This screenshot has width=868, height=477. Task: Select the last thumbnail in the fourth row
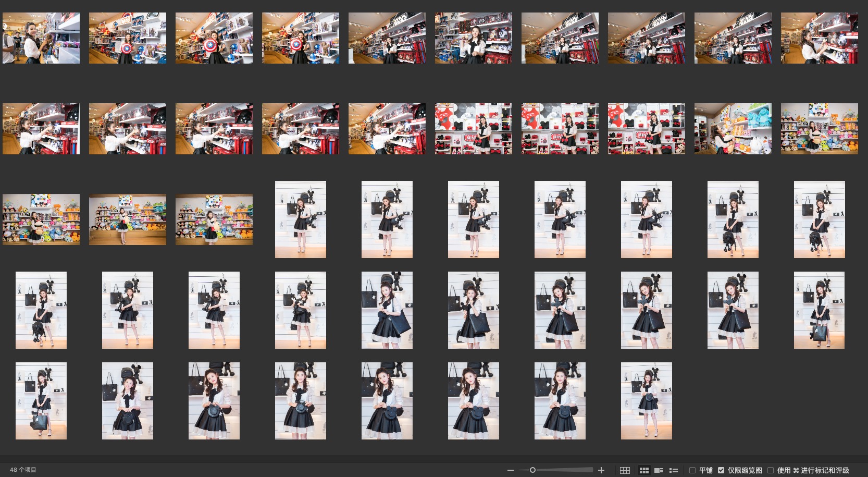(x=819, y=310)
